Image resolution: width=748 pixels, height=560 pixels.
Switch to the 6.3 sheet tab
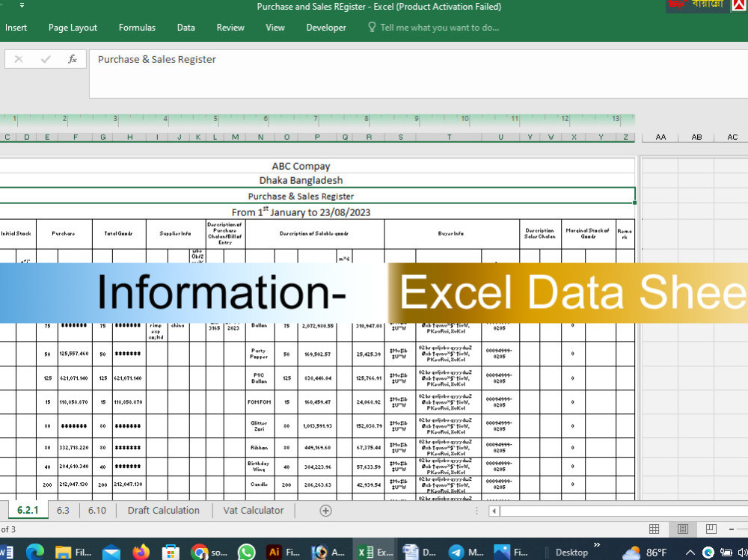(63, 510)
